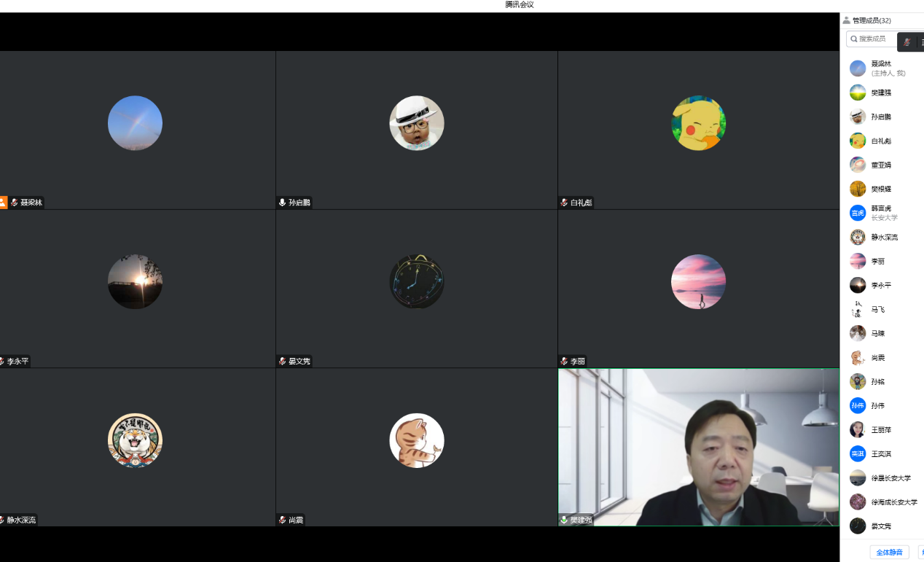924x562 pixels.
Task: Click the member icon beside 管理成员(32)
Action: 846,20
